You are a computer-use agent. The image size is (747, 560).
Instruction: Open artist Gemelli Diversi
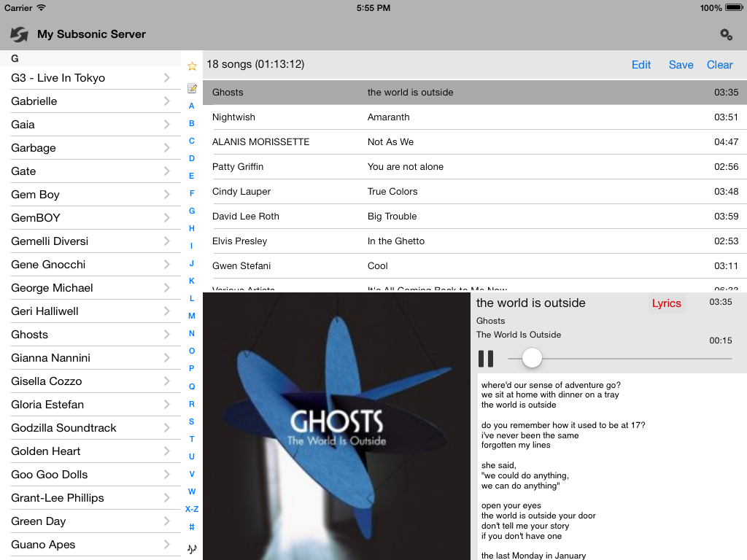point(90,241)
